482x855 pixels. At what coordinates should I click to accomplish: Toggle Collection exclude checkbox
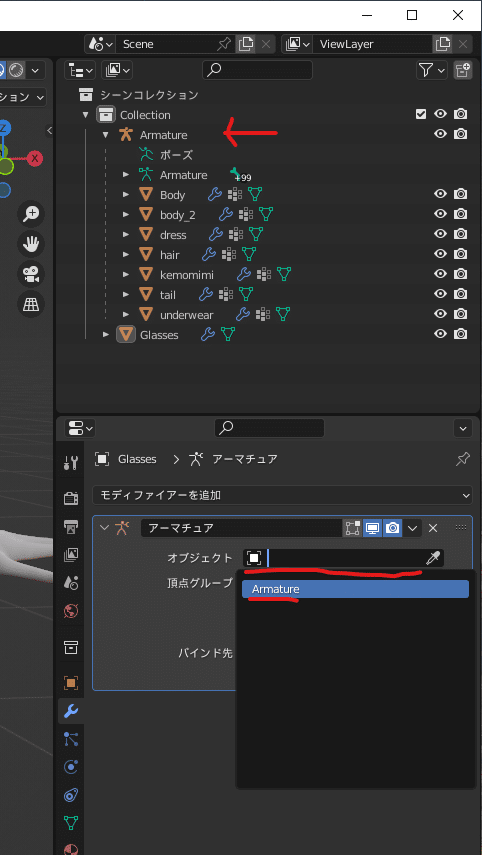[x=420, y=114]
